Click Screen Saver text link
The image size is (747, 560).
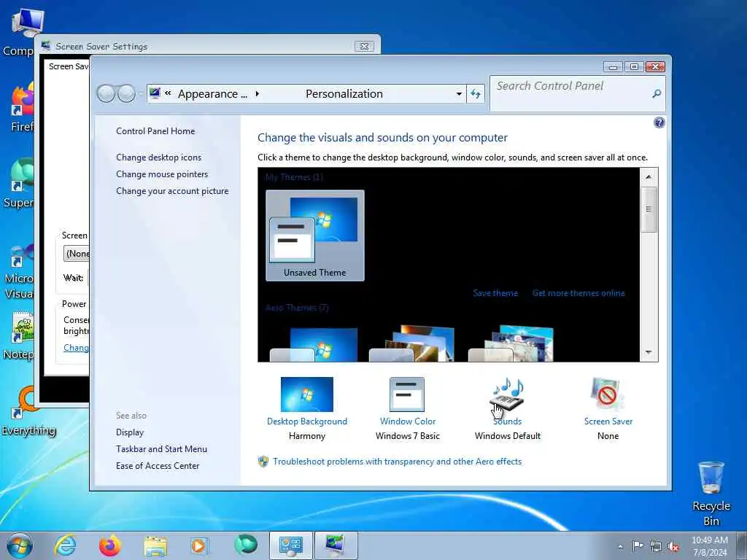pyautogui.click(x=608, y=421)
